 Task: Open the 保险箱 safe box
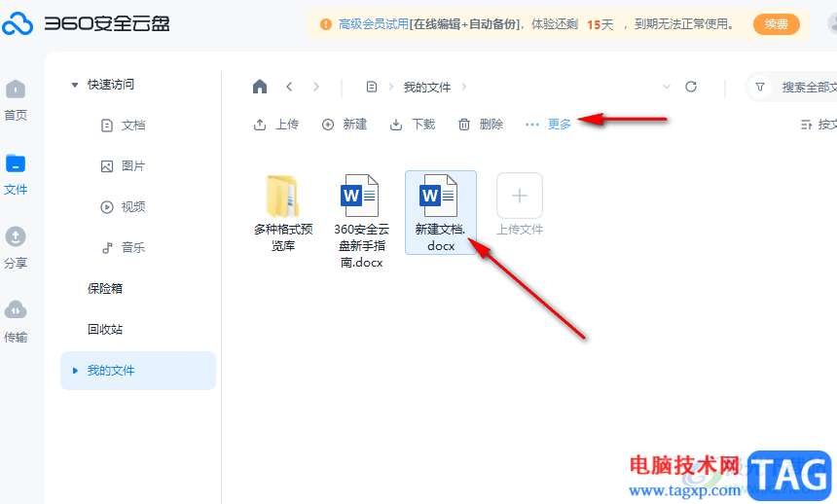point(105,288)
